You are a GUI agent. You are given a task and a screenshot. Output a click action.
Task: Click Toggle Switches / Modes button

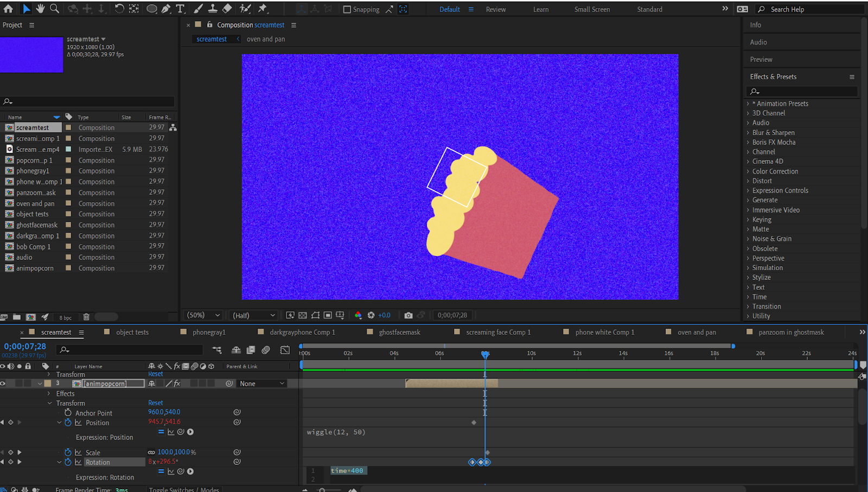tap(184, 489)
